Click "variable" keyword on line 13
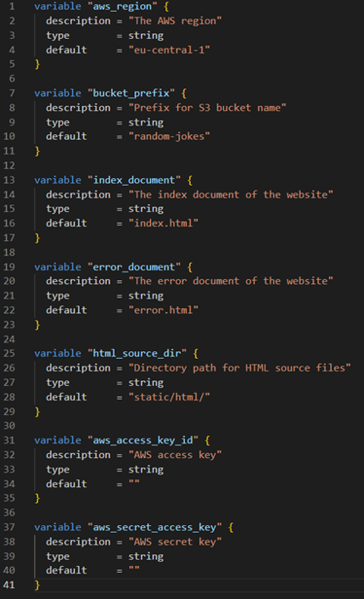 point(58,180)
